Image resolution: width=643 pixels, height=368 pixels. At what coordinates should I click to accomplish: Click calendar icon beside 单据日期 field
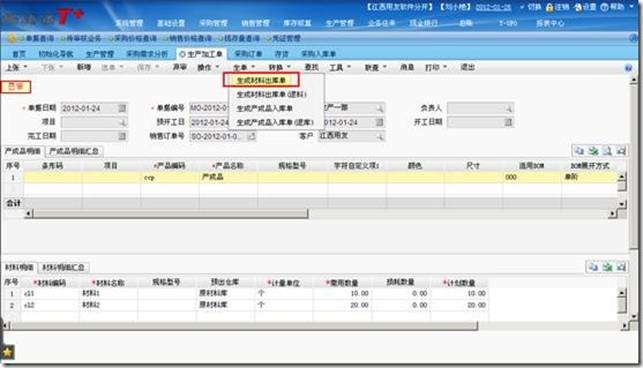tap(122, 108)
